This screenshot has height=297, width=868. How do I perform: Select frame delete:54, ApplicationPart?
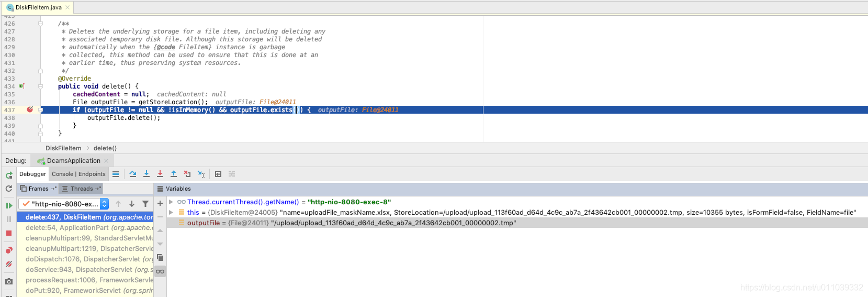tap(85, 227)
